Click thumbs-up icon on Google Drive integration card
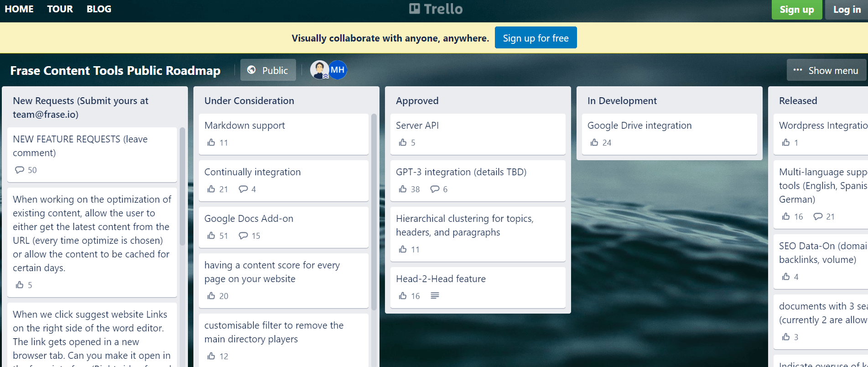Image resolution: width=868 pixels, height=367 pixels. (x=594, y=142)
